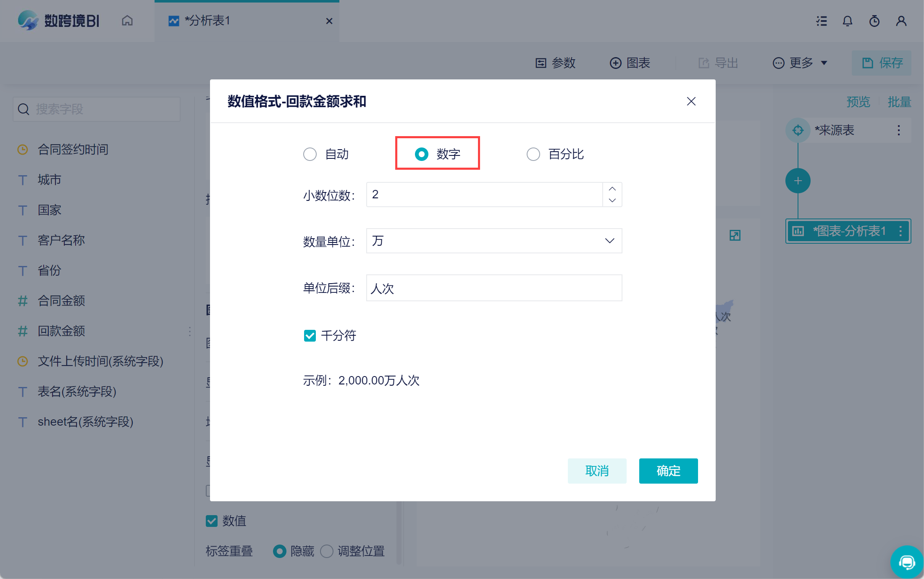Click the plus node under source table

click(x=798, y=181)
